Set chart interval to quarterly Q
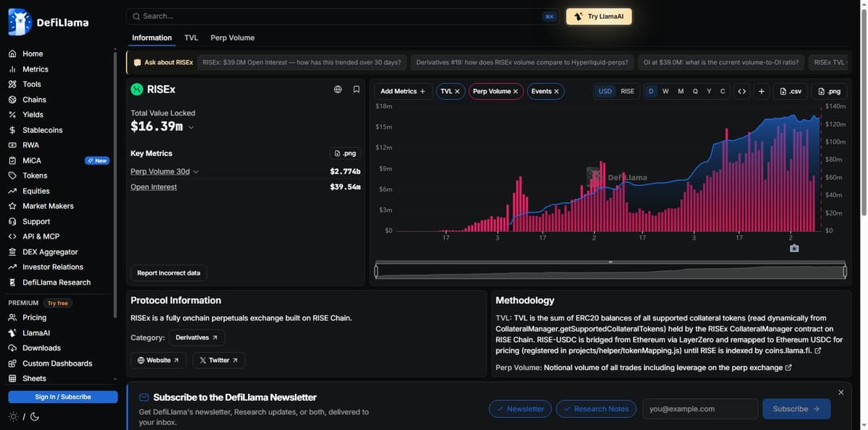 695,91
